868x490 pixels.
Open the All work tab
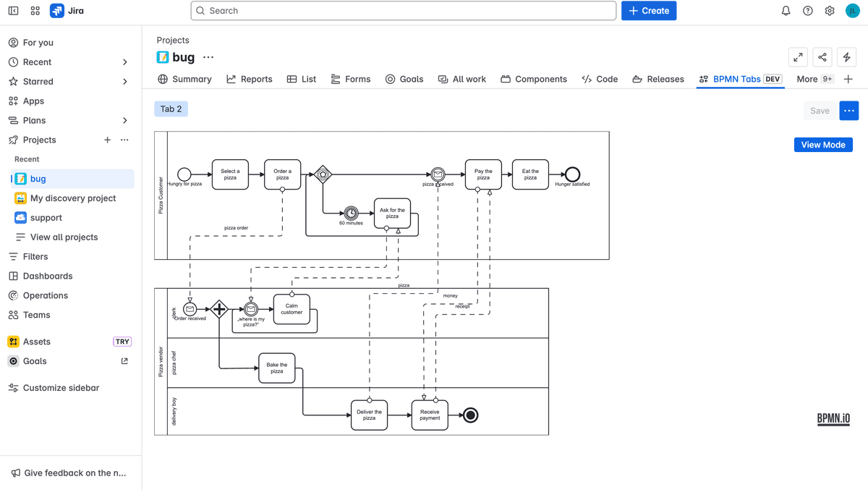click(x=461, y=79)
